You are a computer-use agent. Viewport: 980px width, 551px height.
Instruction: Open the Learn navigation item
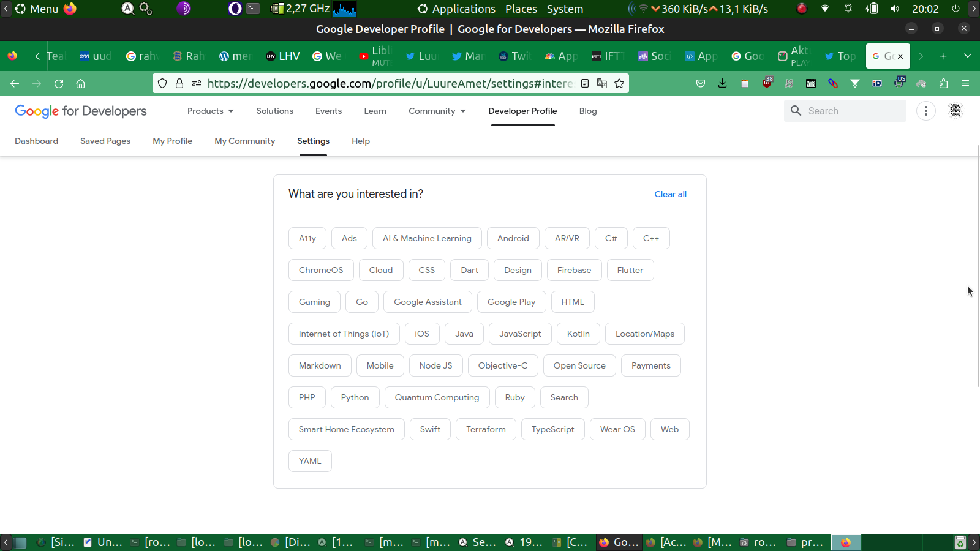tap(375, 111)
